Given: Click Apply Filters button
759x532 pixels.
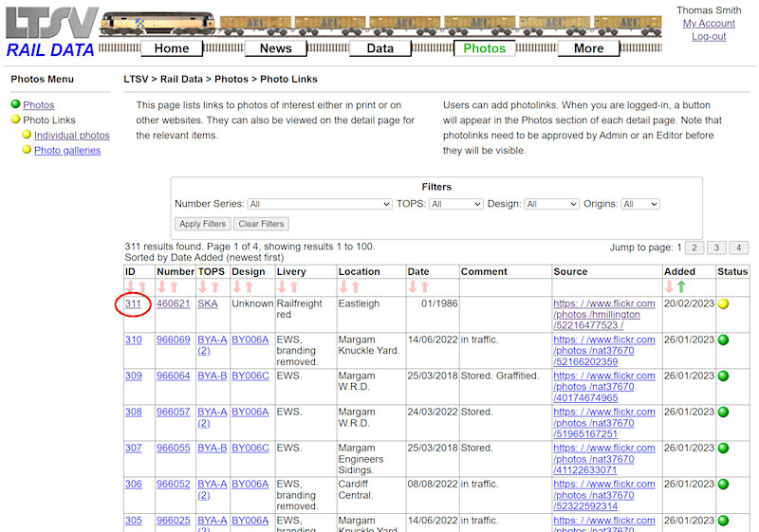Looking at the screenshot, I should pyautogui.click(x=203, y=224).
